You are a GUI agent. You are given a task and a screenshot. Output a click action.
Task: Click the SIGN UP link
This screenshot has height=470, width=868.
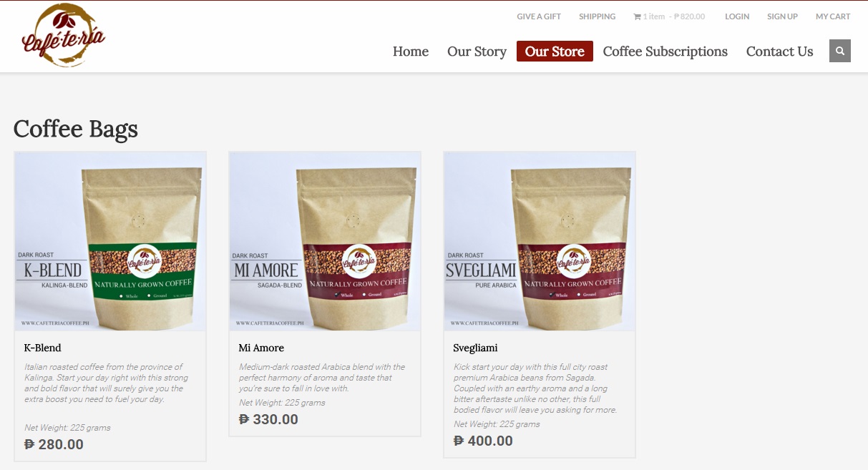coord(782,16)
